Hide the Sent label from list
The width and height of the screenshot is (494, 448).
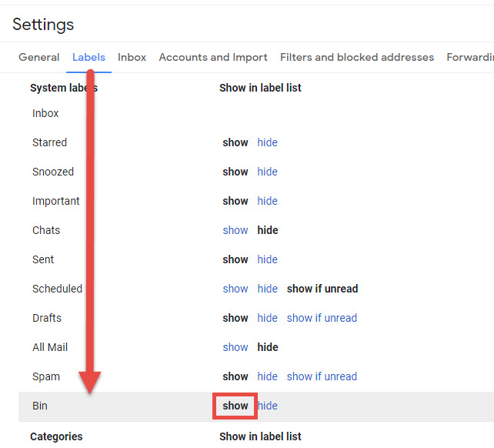tap(267, 259)
